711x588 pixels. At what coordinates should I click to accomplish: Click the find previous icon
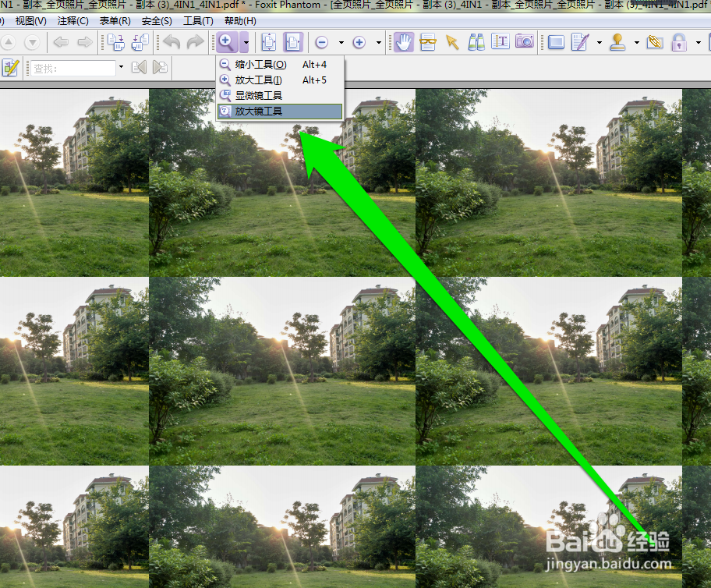point(139,68)
